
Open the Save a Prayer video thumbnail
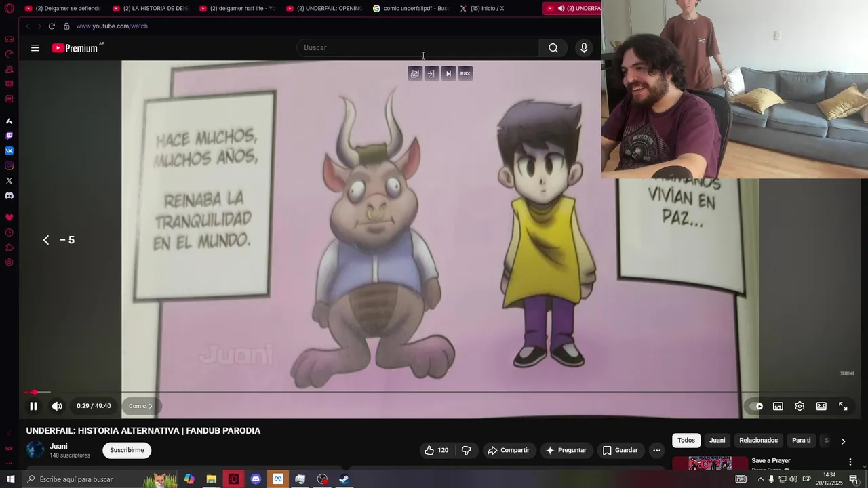pos(710,464)
